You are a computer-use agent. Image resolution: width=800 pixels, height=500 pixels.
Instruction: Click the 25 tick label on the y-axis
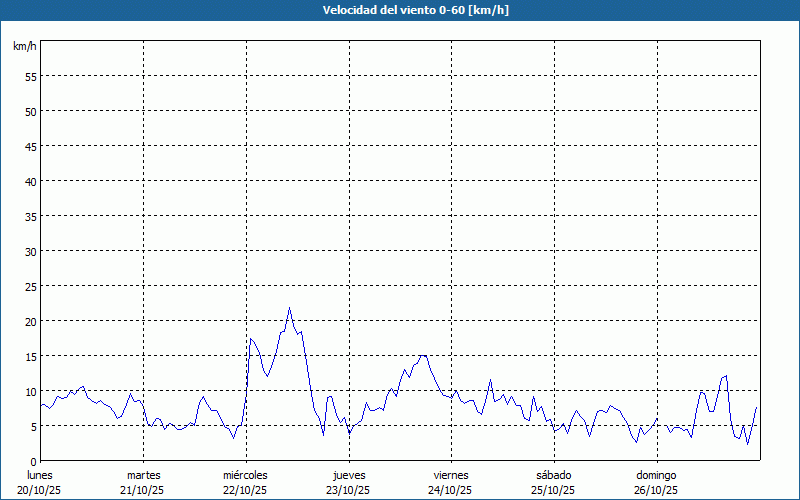point(30,286)
